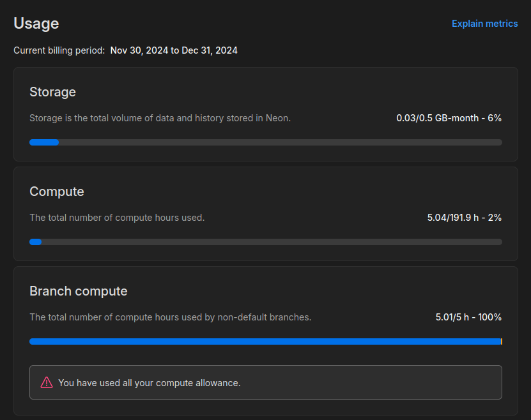Click the warning triangle icon
This screenshot has height=420, width=531.
click(47, 382)
